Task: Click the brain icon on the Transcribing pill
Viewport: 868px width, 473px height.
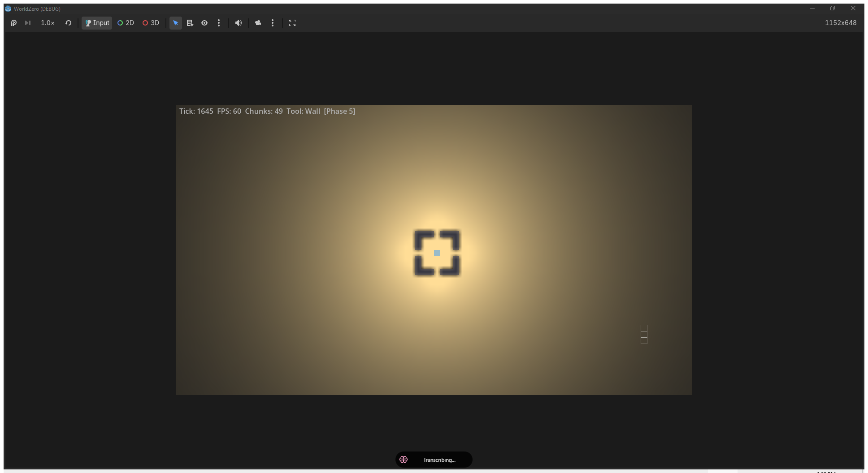Action: coord(404,460)
